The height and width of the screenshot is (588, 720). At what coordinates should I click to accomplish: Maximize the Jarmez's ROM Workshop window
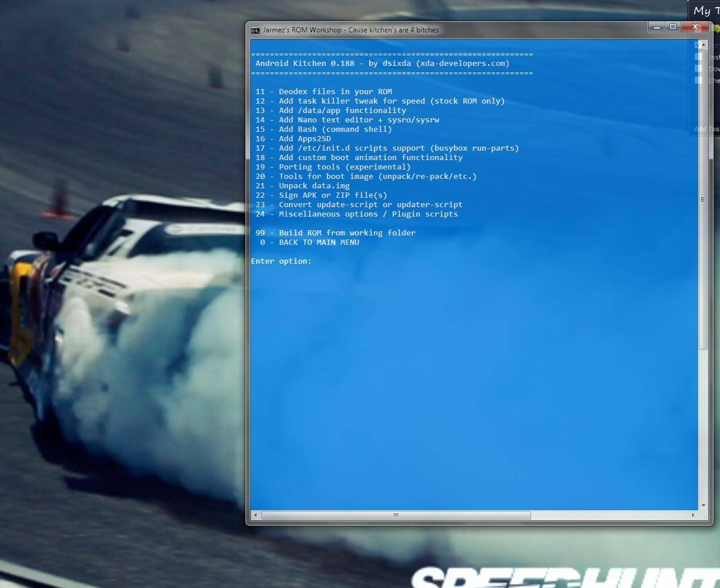pyautogui.click(x=673, y=27)
